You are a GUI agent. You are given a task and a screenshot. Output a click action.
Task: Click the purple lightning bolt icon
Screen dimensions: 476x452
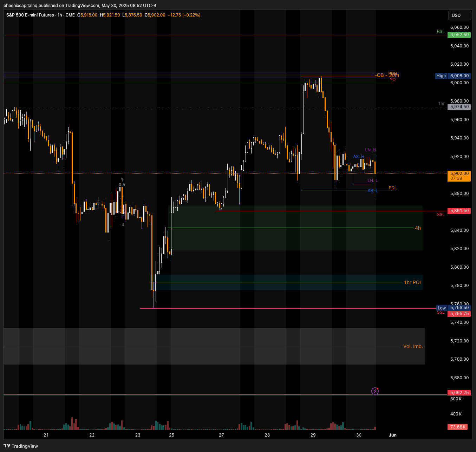coord(375,391)
